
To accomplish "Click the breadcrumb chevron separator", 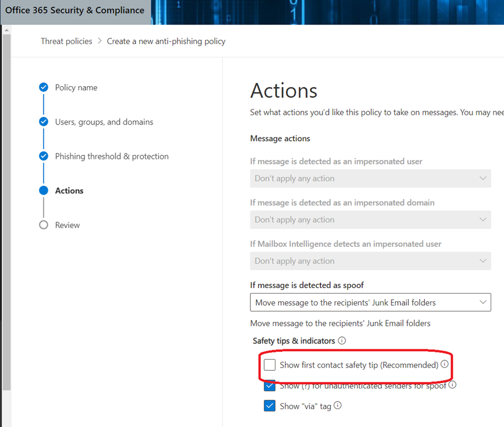I will coord(100,41).
